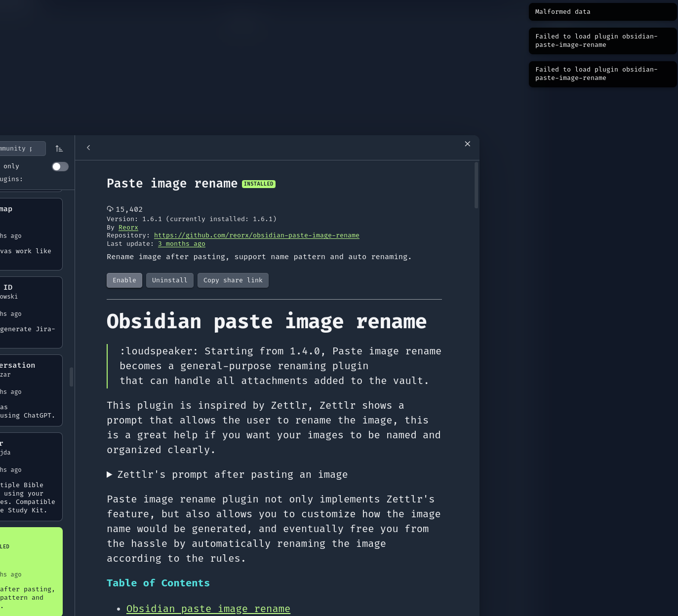Click the sort order icon above the plugin list
678x616 pixels.
pyautogui.click(x=60, y=148)
